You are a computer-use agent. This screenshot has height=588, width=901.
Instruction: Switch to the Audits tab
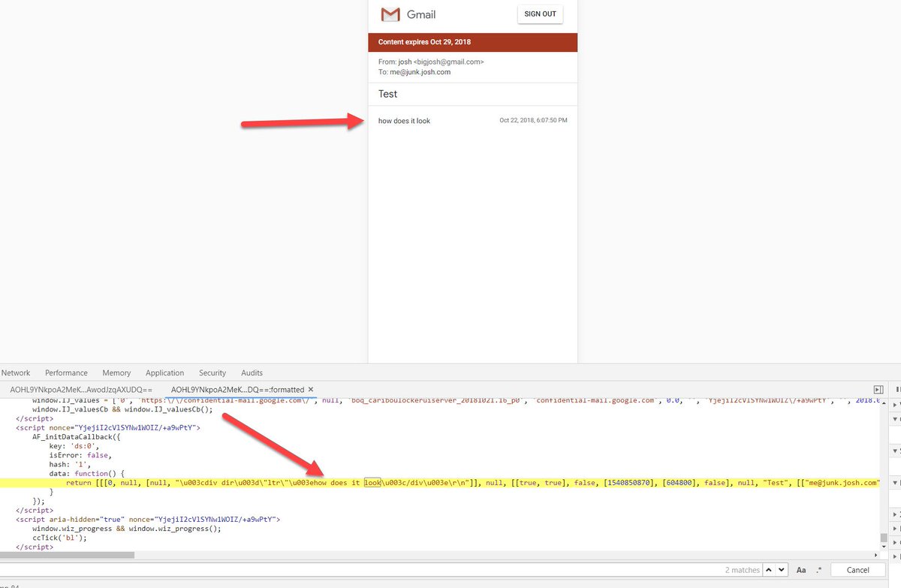coord(252,372)
